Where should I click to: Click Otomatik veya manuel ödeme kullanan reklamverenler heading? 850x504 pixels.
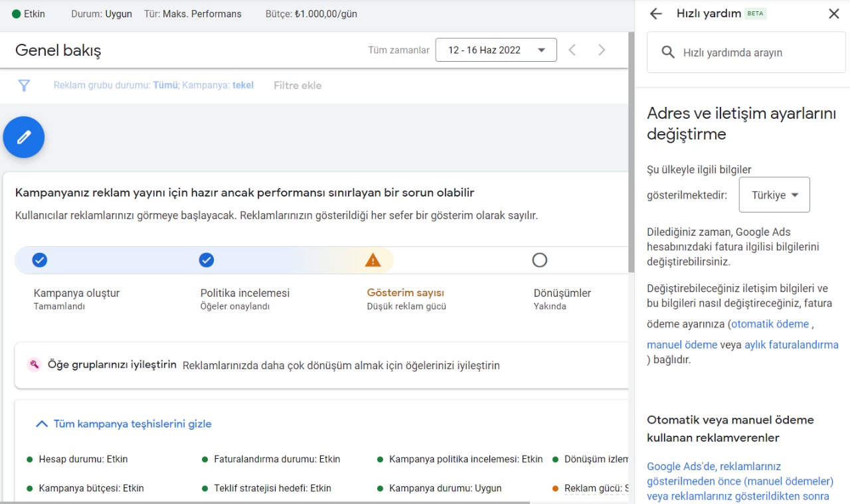pyautogui.click(x=730, y=429)
